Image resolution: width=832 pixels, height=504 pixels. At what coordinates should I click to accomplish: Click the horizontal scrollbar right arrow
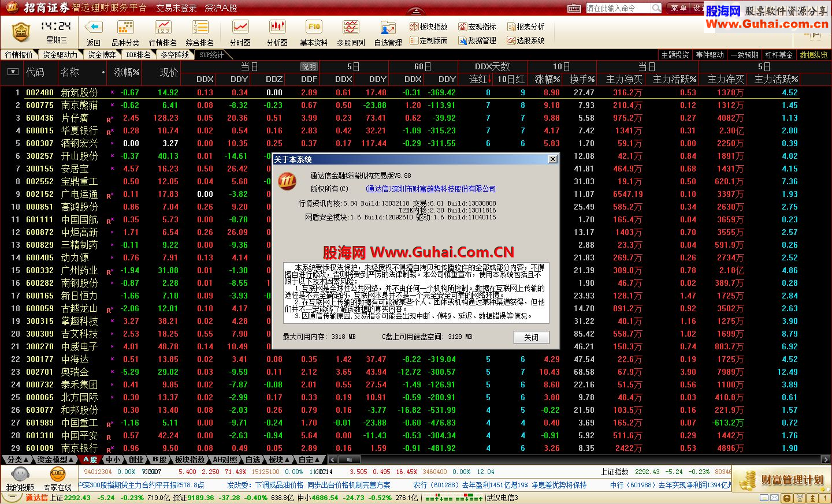pos(825,460)
